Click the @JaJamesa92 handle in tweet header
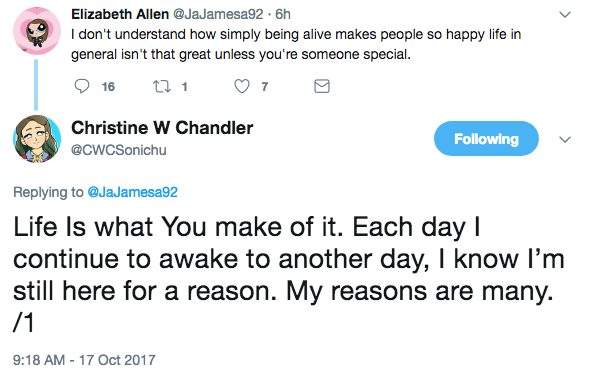The width and height of the screenshot is (596, 381). (x=218, y=14)
